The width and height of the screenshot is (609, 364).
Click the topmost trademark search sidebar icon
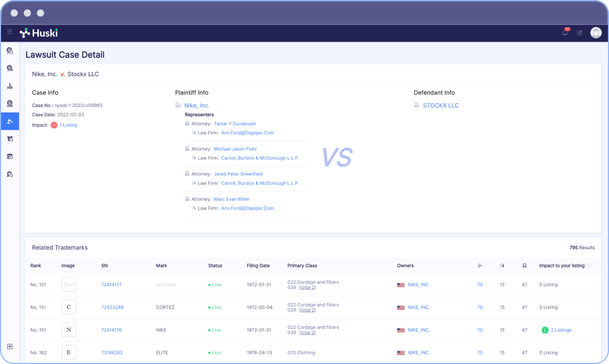(x=10, y=51)
